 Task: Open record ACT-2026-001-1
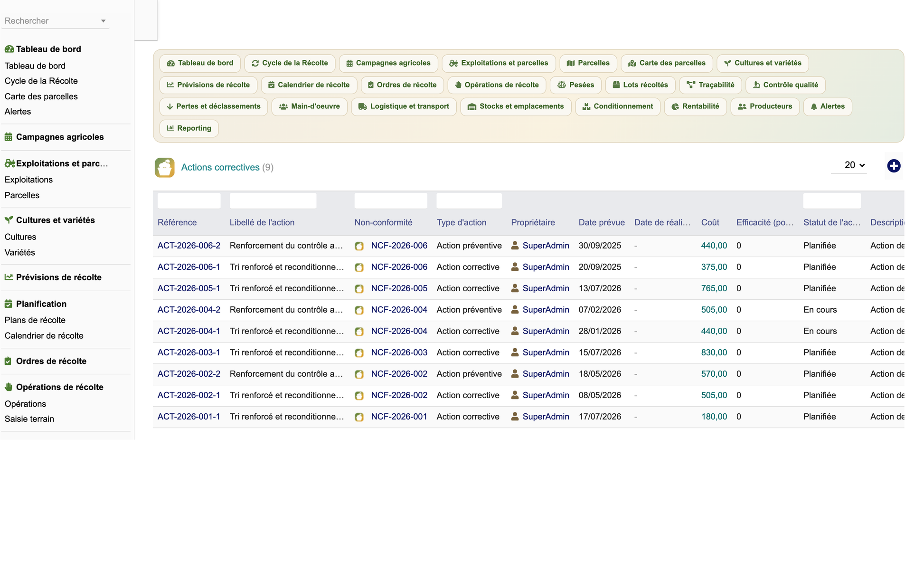(189, 417)
